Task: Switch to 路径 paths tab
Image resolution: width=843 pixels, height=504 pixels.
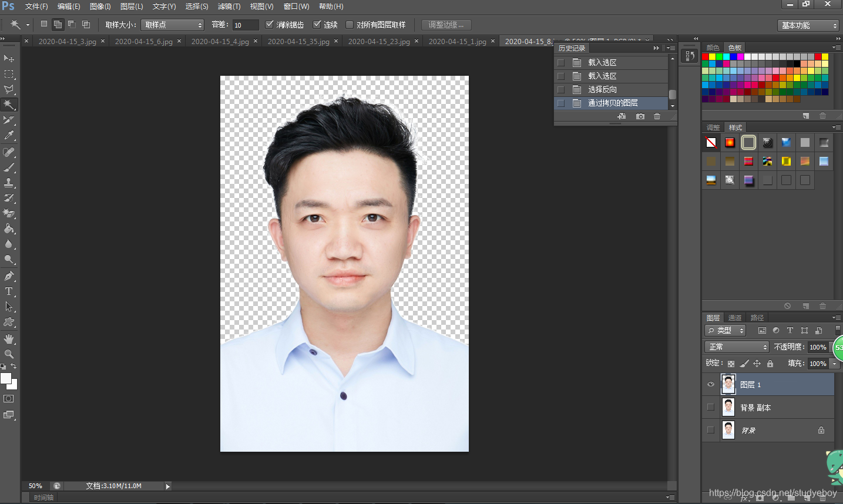Action: (757, 318)
